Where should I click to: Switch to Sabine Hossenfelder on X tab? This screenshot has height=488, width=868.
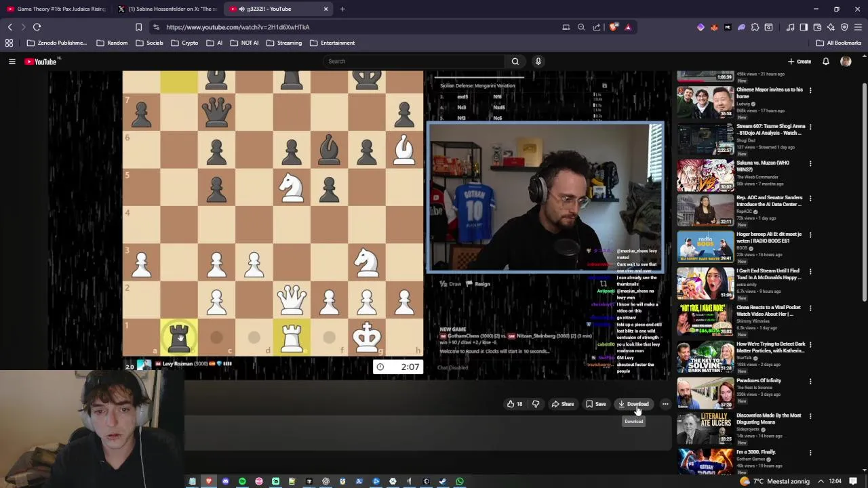click(167, 9)
